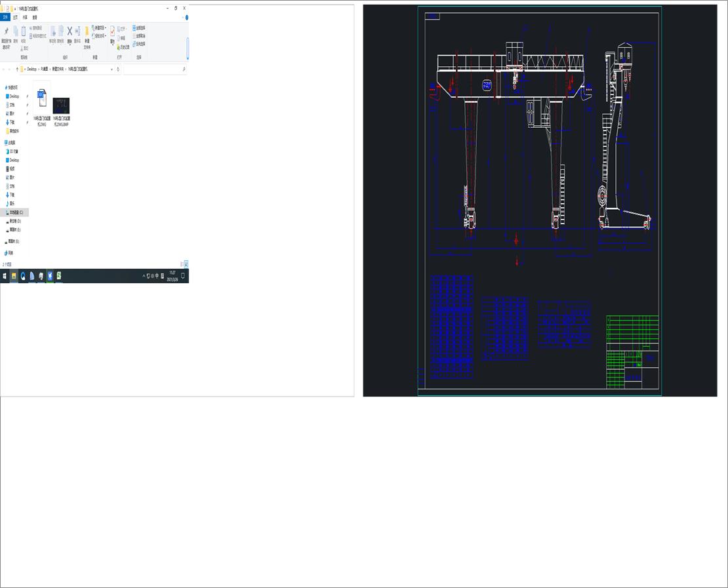Viewport: 728px width, 588px height.
Task: Select the Properties icon in the ribbon
Action: (x=112, y=32)
